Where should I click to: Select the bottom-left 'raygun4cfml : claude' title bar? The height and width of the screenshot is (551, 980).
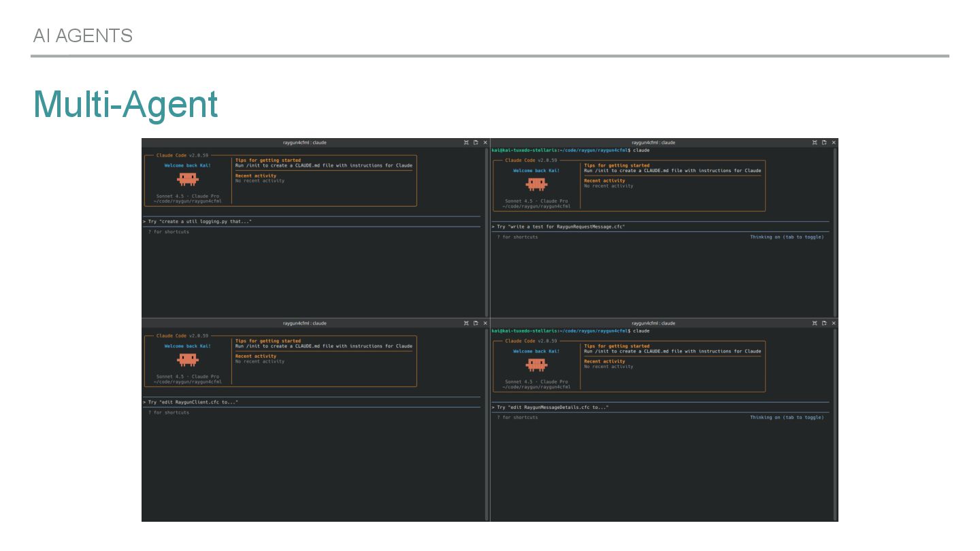point(305,323)
